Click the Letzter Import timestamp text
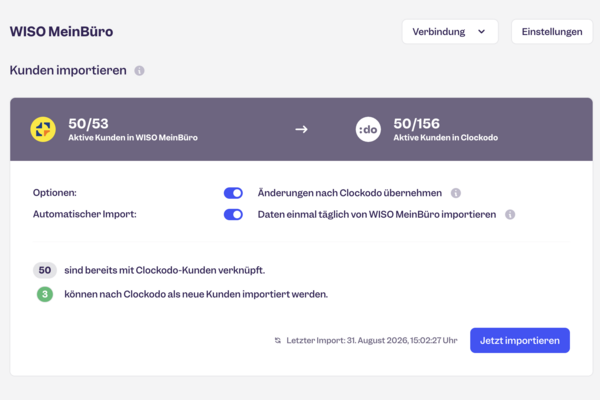This screenshot has height=400, width=600. click(x=372, y=340)
